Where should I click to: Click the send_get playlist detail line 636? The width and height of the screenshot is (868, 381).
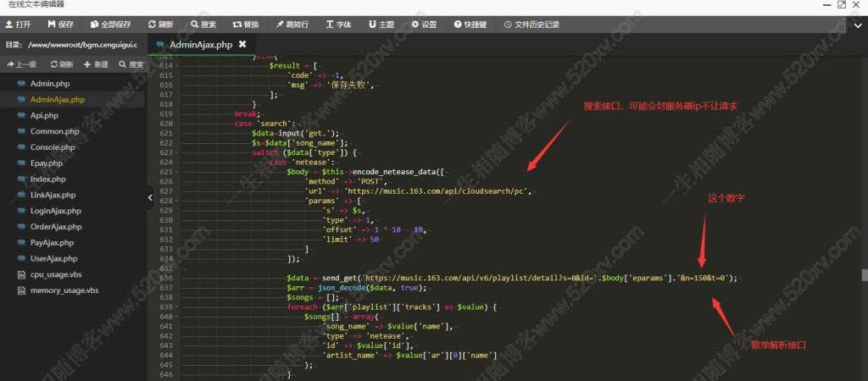click(512, 279)
